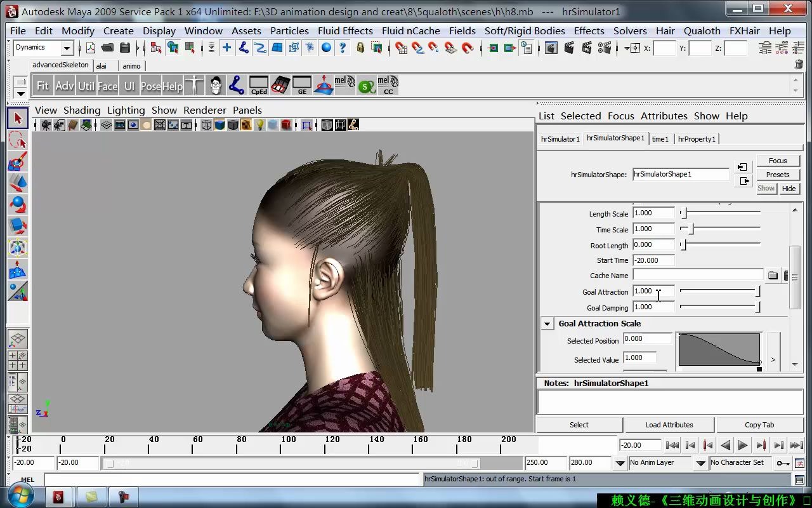The image size is (812, 508).
Task: Click the shelf trash can icon
Action: 799,64
